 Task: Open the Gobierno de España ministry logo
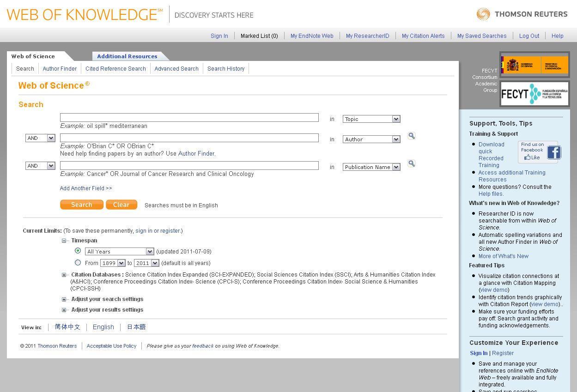point(534,65)
